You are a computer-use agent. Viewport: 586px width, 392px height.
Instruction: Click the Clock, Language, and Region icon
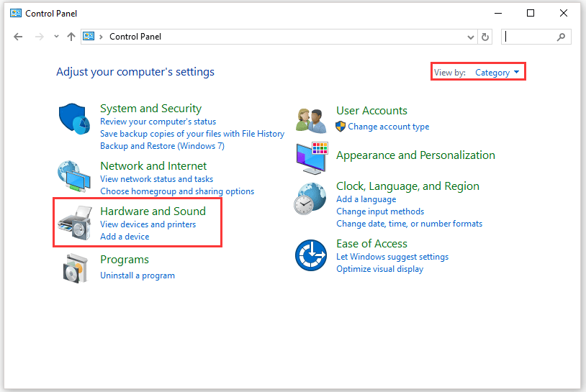[310, 199]
